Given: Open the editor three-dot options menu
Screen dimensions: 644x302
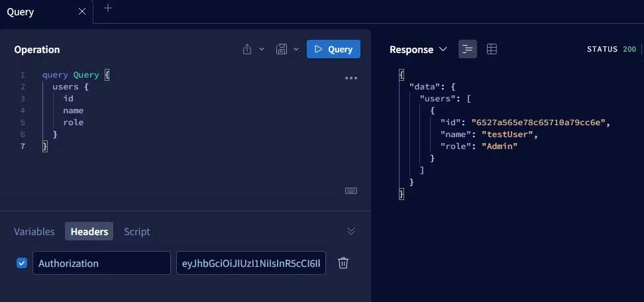Looking at the screenshot, I should (351, 78).
